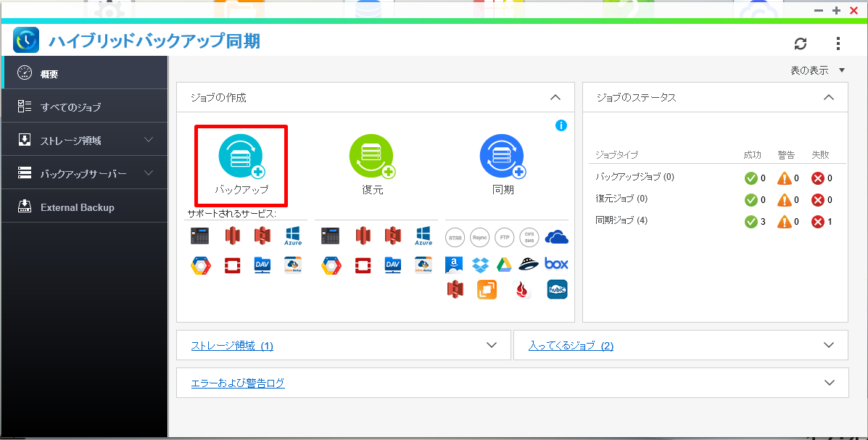868x440 pixels.
Task: Select the Dropbox icon
Action: (481, 265)
